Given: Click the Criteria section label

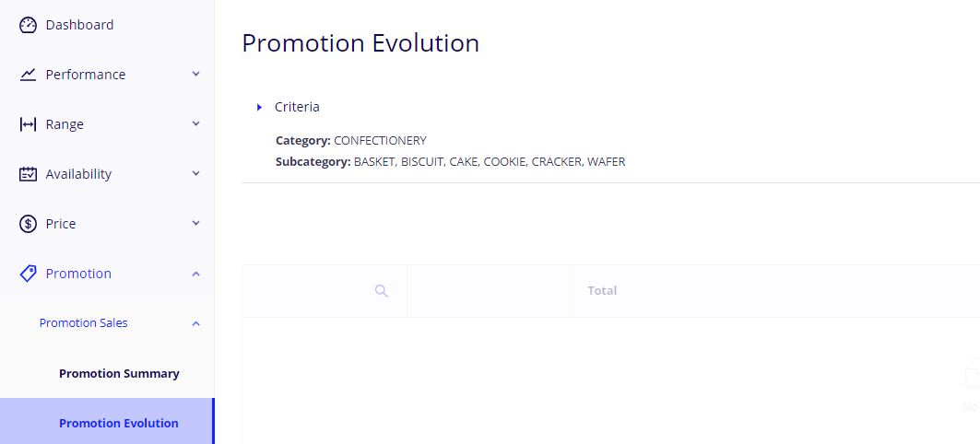Looking at the screenshot, I should point(297,108).
